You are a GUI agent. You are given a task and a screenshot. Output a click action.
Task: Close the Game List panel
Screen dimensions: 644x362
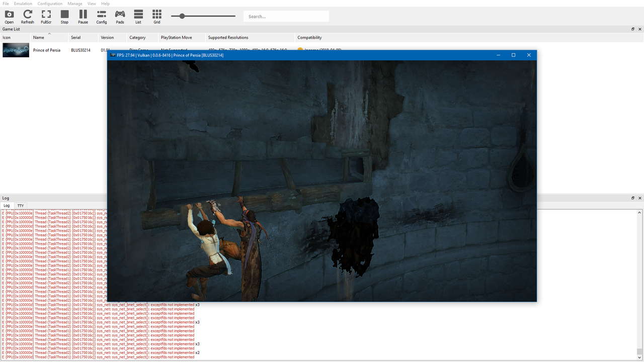[x=640, y=29]
